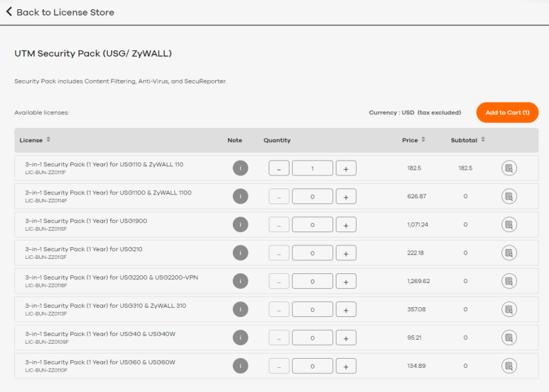The width and height of the screenshot is (549, 392).
Task: View license details for USG210
Action: [x=509, y=253]
